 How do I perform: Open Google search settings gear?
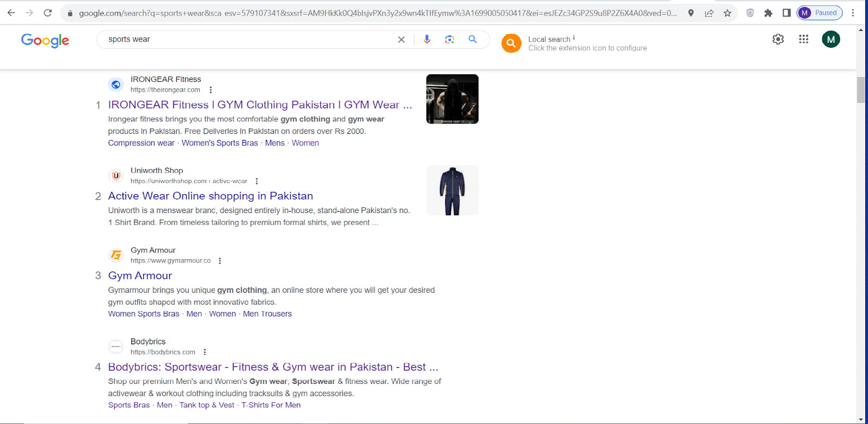tap(778, 39)
